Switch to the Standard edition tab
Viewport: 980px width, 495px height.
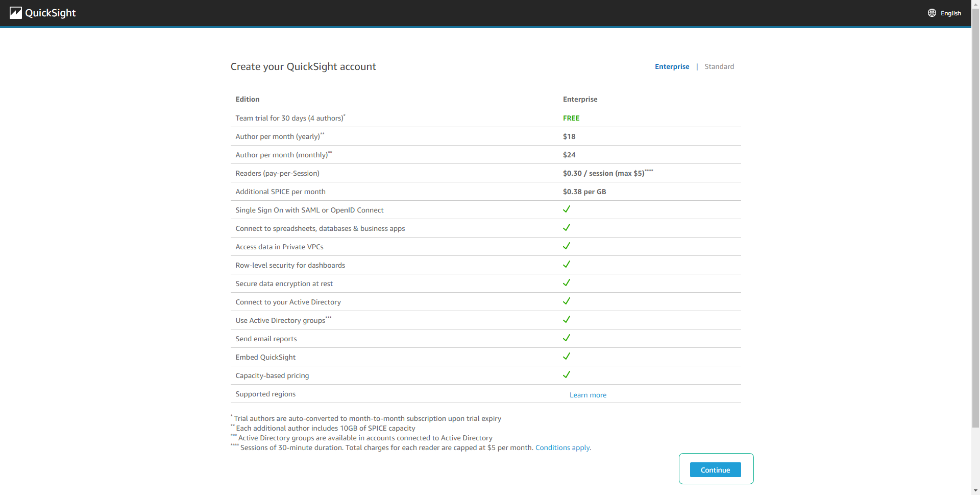[x=719, y=66]
